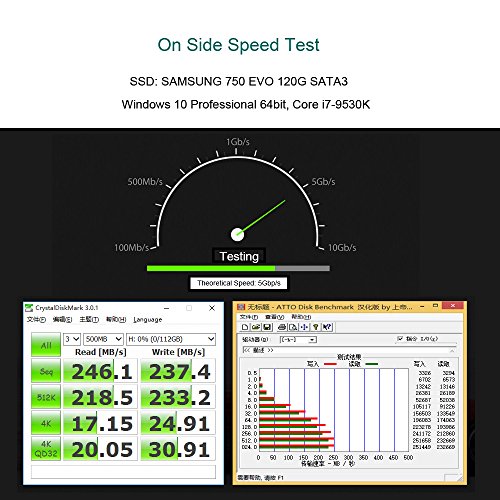Viewport: 500px width, 500px height.
Task: Click the green All test button
Action: [x=46, y=344]
